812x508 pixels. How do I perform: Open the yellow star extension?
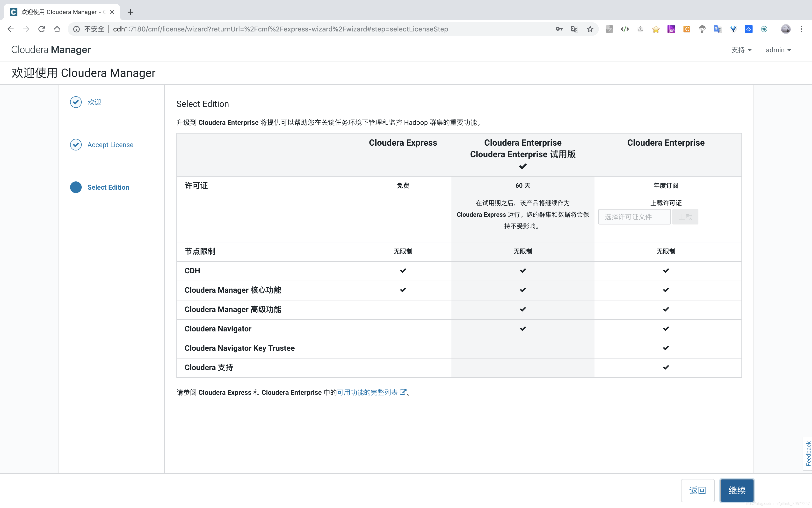(x=656, y=29)
